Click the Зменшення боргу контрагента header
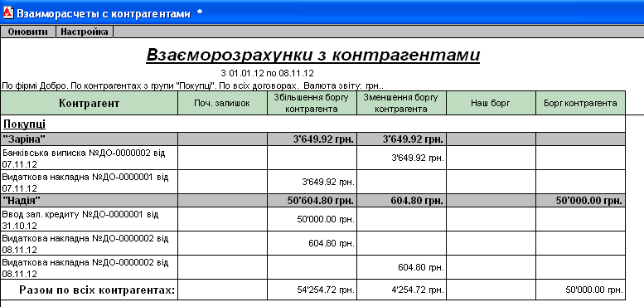The height and width of the screenshot is (307, 644). [401, 103]
